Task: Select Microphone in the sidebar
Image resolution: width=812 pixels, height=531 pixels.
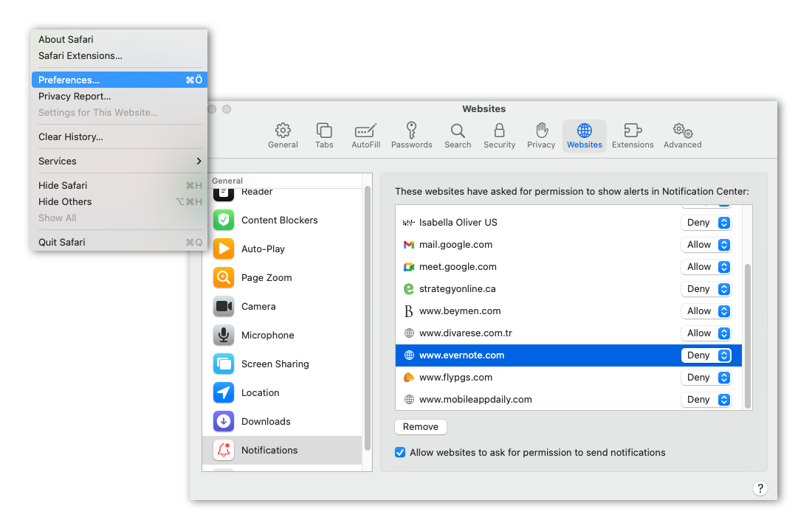Action: click(267, 335)
